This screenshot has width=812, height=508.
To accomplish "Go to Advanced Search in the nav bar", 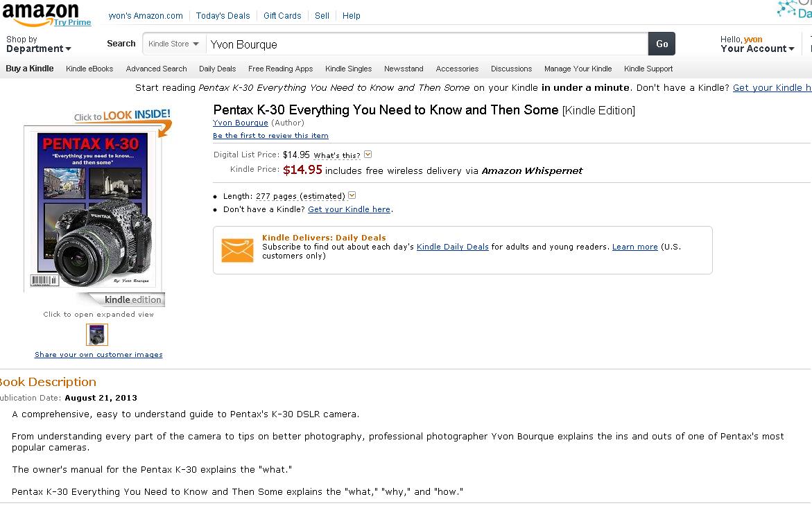I will click(156, 69).
